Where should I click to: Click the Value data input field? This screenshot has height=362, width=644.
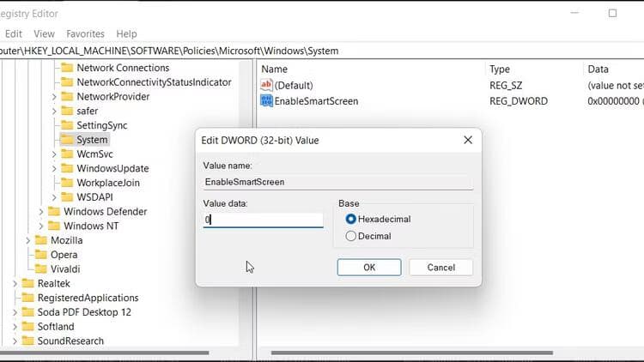point(263,220)
